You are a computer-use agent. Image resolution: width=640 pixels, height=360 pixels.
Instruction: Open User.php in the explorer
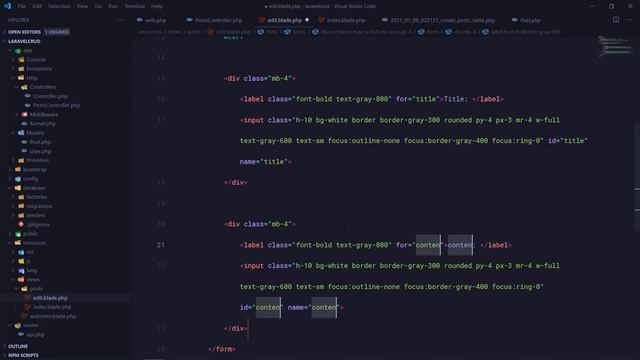coord(40,151)
